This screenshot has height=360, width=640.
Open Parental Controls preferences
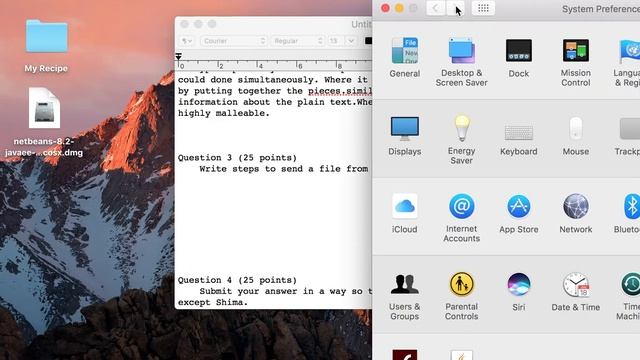462,296
